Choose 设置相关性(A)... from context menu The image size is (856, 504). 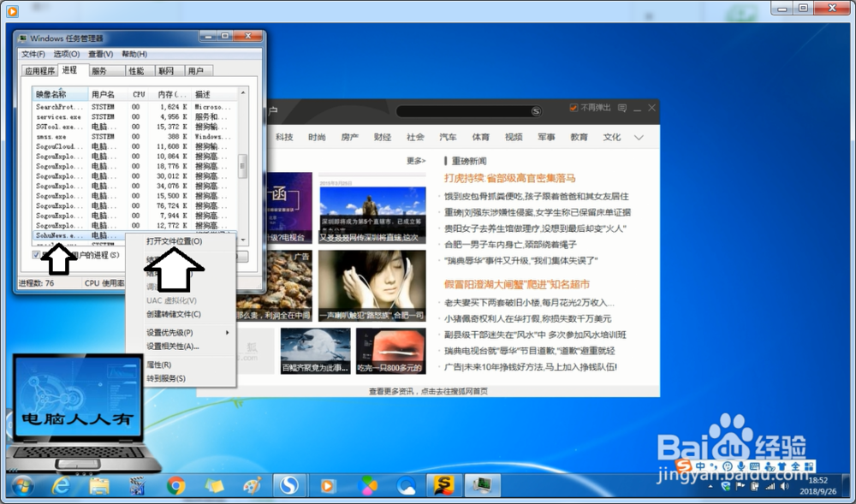181,347
